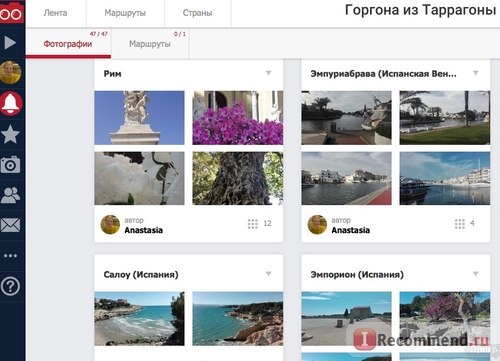Open the play arrow sidebar icon

pos(10,43)
